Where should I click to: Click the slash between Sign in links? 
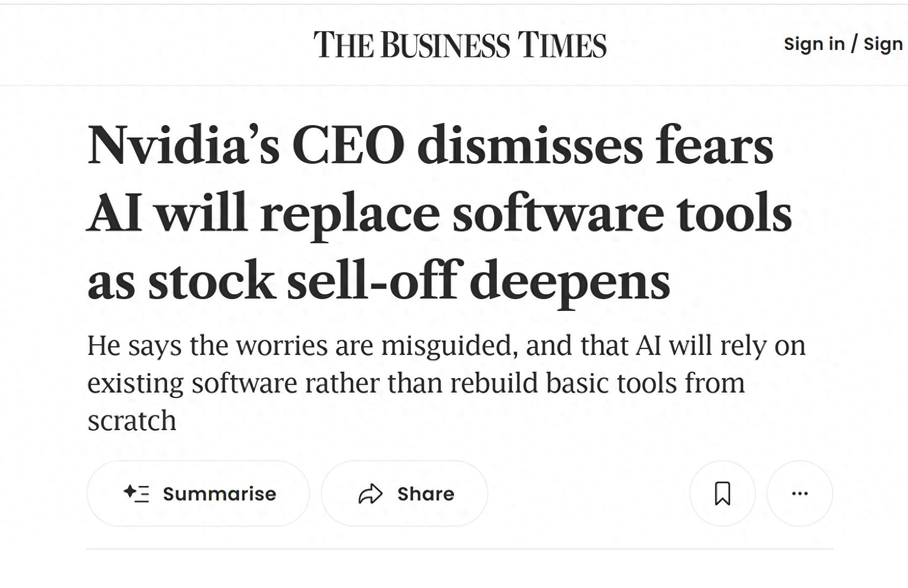click(x=854, y=44)
